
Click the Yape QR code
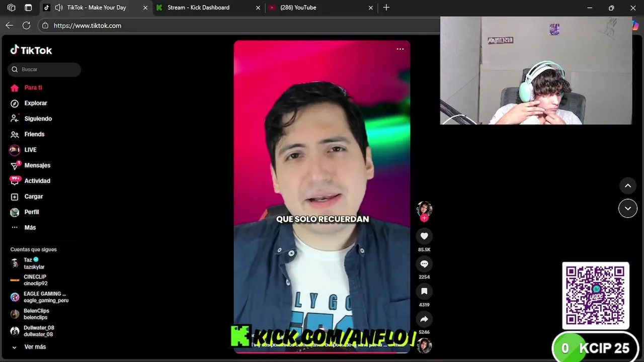coord(596,296)
